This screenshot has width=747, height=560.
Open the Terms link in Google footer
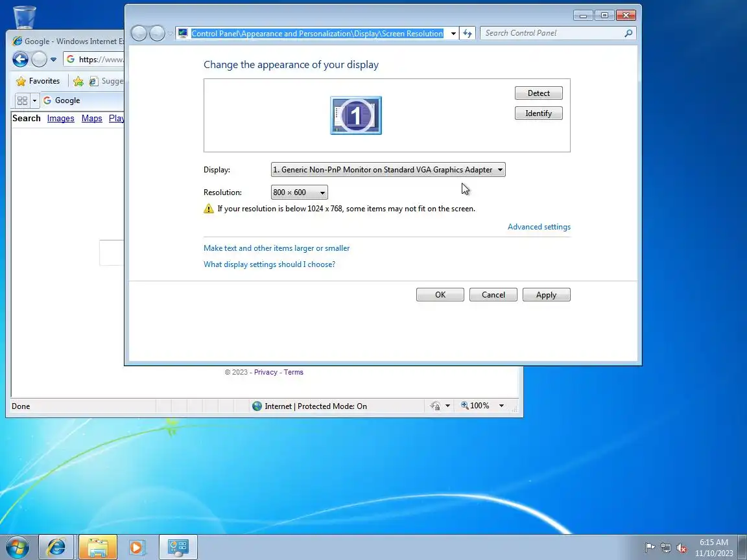[x=294, y=373]
